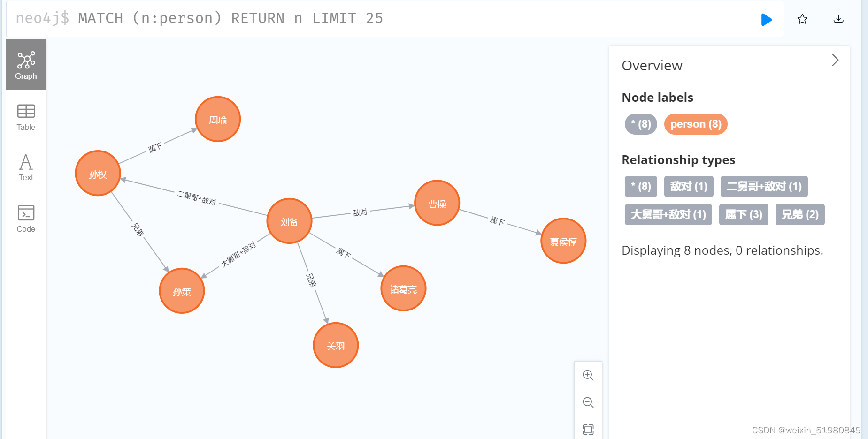Screen dimensions: 868x439
Task: Open the Code view
Action: [x=26, y=217]
